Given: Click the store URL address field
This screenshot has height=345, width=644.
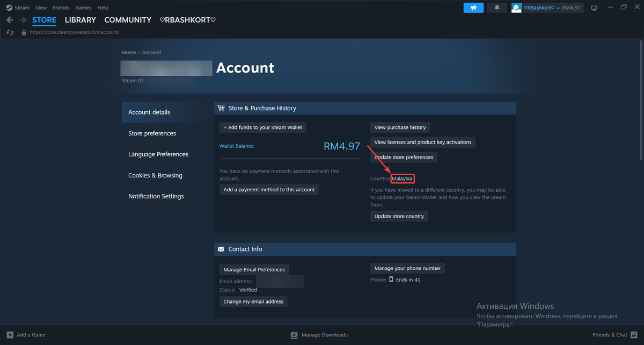Looking at the screenshot, I should tap(74, 32).
